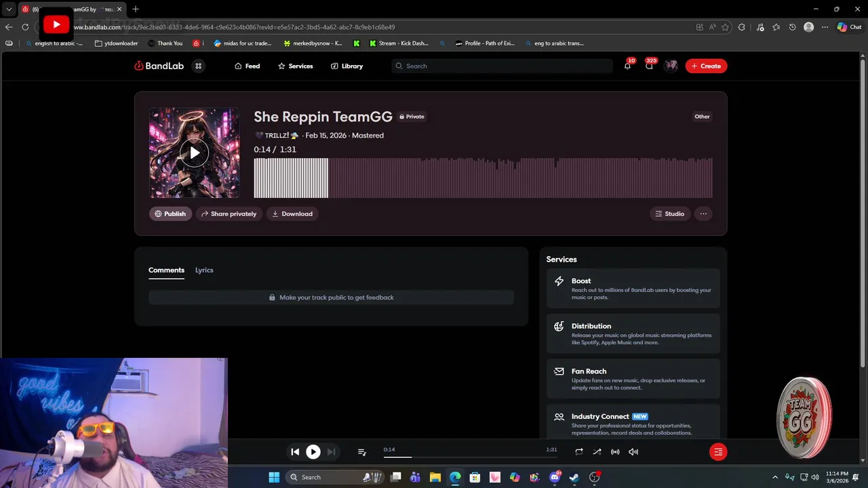This screenshot has height=488, width=868.
Task: Click the Create button
Action: pos(706,66)
